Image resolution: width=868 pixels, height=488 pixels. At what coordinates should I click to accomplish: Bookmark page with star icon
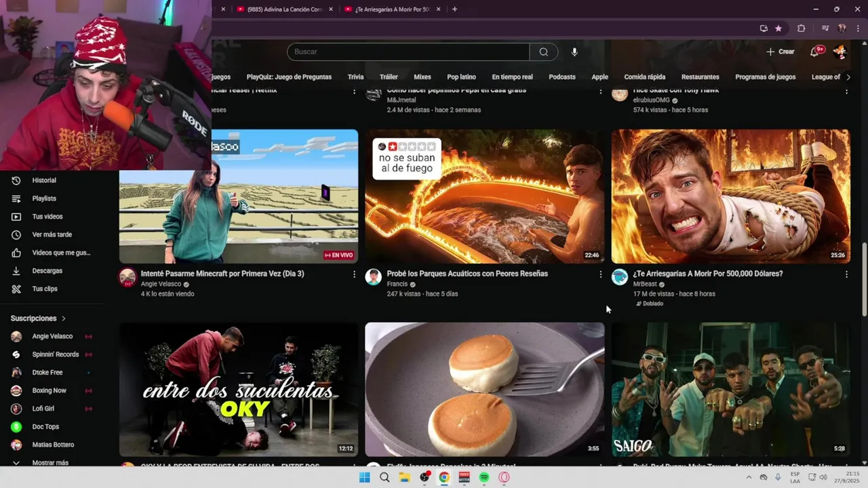pyautogui.click(x=778, y=28)
